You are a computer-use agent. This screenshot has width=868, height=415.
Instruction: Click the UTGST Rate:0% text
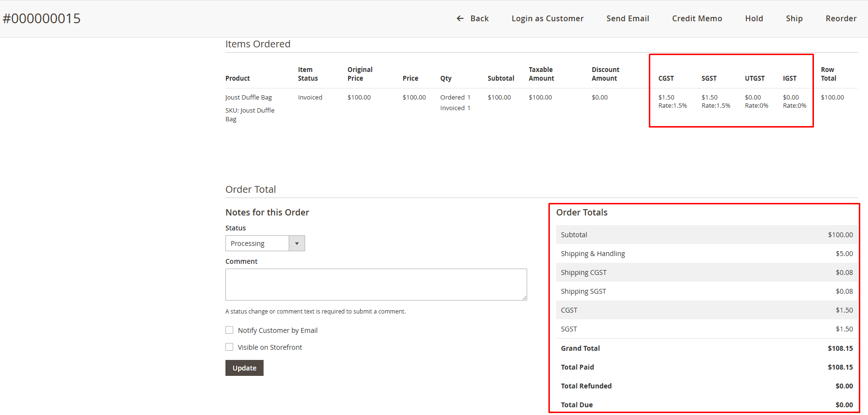click(x=756, y=106)
